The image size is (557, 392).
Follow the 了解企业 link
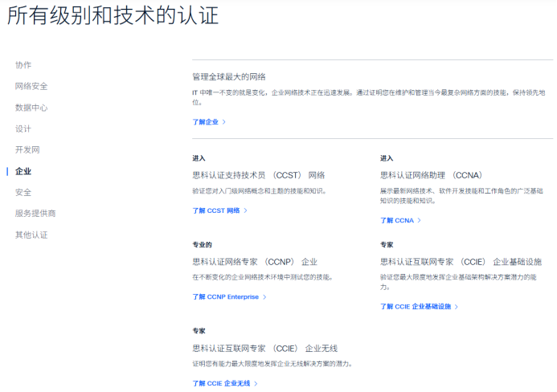[205, 122]
